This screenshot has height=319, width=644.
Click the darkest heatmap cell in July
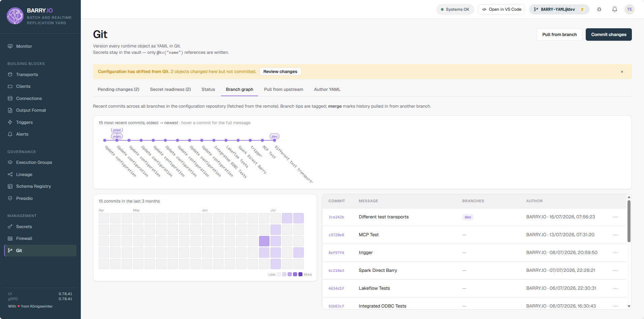pos(264,241)
